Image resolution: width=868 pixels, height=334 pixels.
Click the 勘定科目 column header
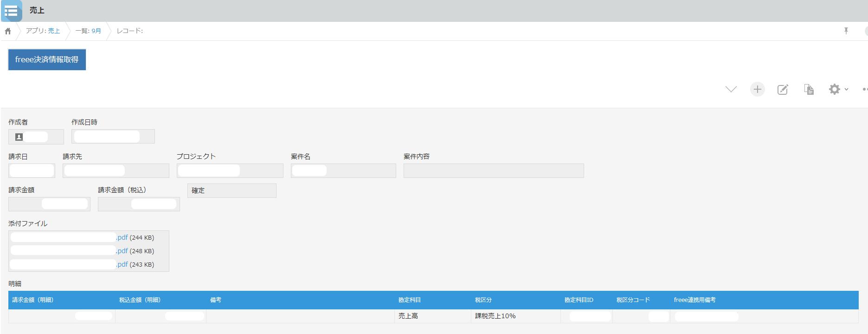(409, 300)
